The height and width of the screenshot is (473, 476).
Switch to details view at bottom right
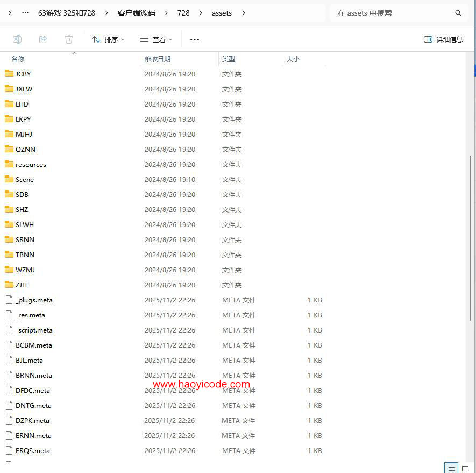(x=451, y=467)
